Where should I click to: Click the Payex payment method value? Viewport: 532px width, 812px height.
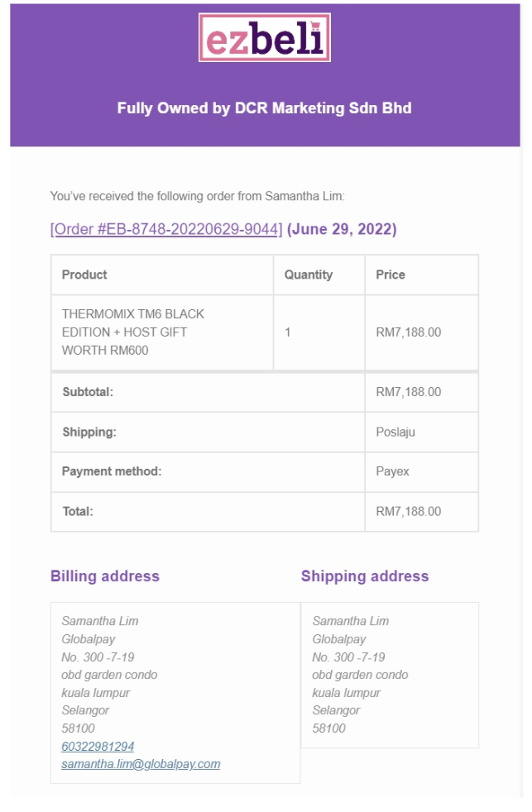393,471
